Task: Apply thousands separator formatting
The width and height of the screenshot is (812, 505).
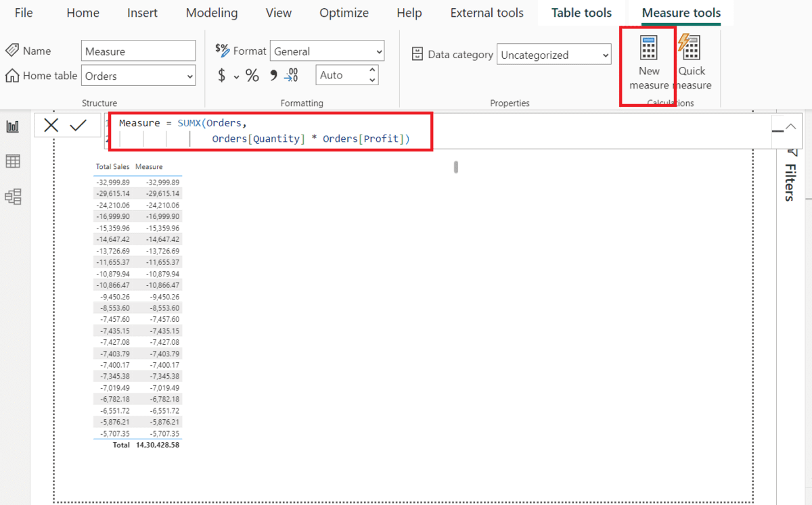Action: pyautogui.click(x=271, y=76)
